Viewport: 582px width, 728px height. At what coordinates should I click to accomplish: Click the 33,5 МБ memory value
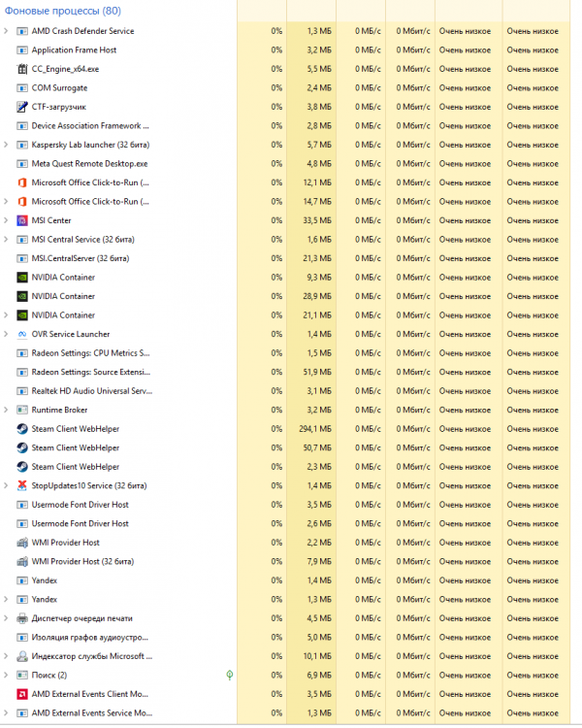(x=317, y=220)
